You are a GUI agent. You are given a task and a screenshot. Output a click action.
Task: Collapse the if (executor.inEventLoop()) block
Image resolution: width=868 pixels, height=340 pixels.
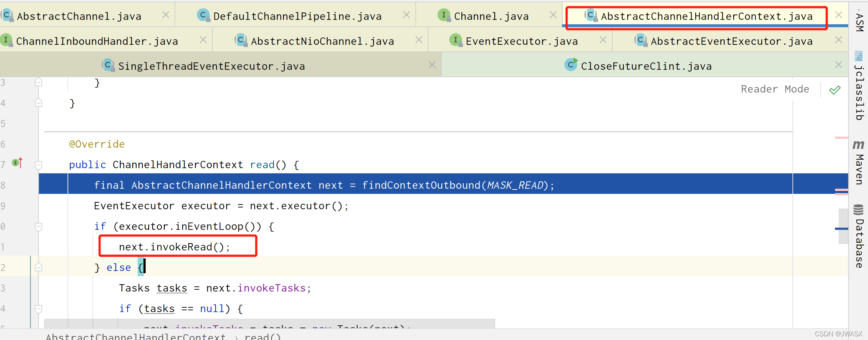tap(39, 227)
